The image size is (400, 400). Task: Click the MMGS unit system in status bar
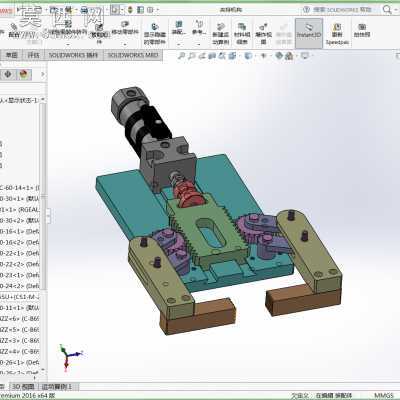384,396
